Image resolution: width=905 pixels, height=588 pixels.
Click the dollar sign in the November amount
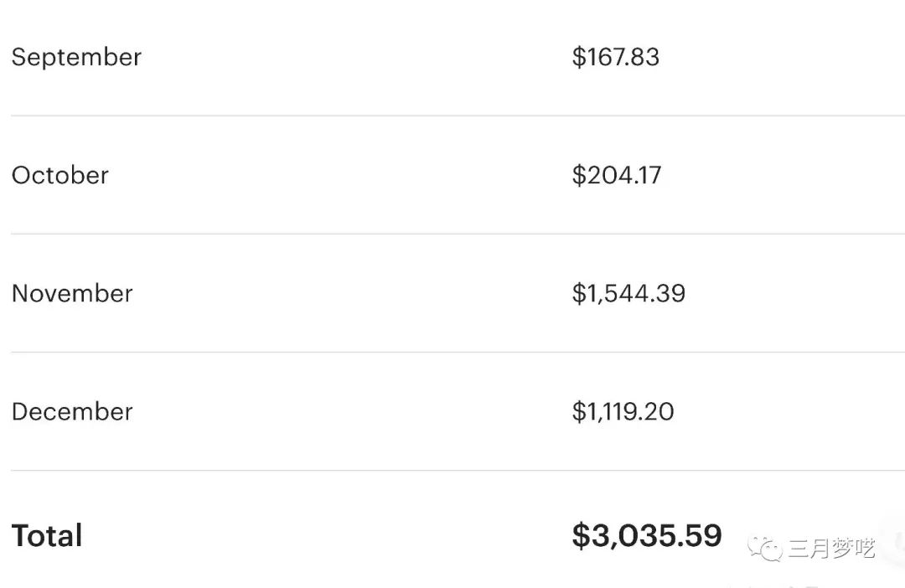click(578, 293)
